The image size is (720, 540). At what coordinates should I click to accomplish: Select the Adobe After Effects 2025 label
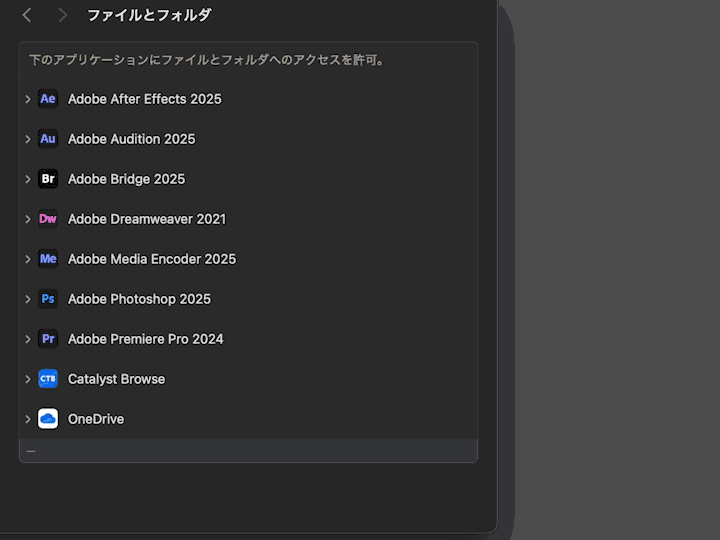(x=145, y=99)
